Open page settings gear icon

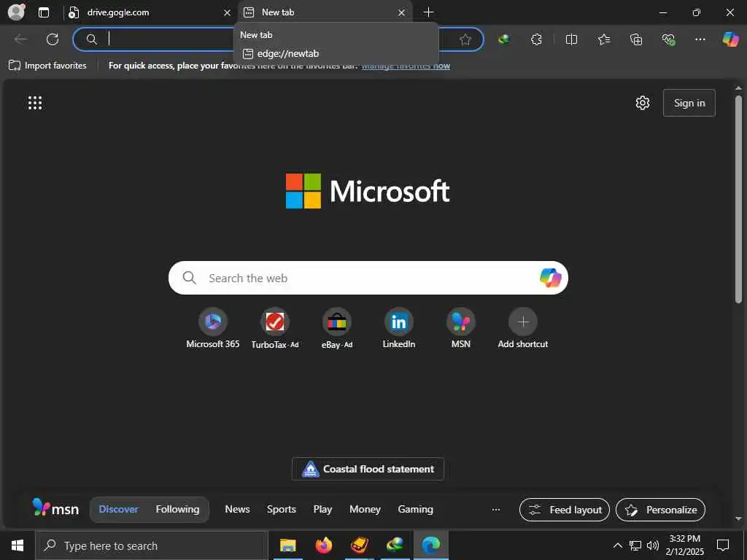[643, 103]
